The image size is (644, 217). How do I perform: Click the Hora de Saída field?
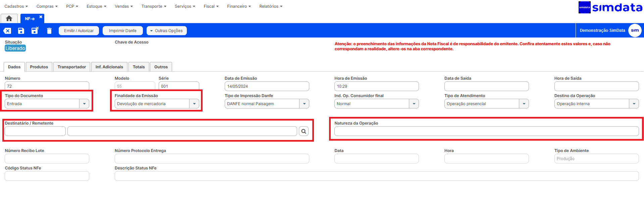point(597,86)
